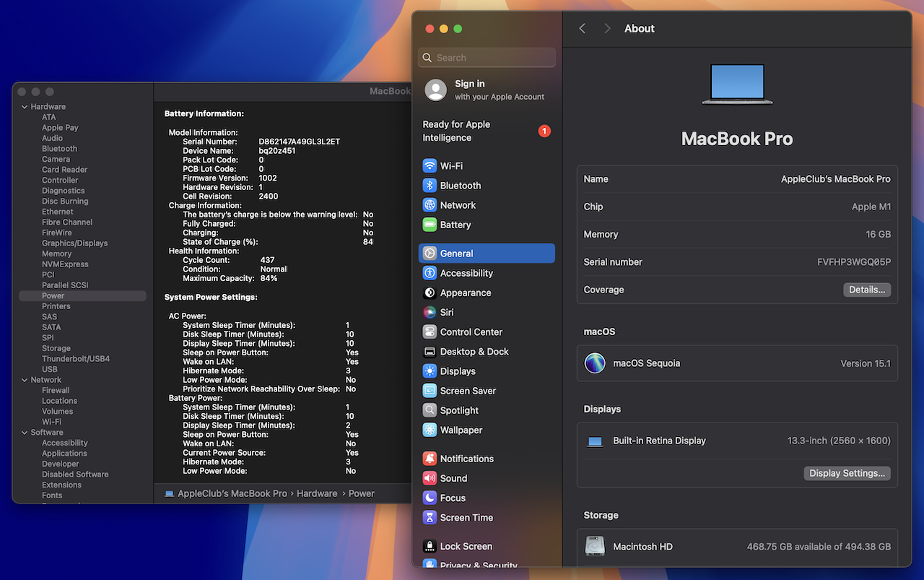Select Disabled Software in the sidebar

[x=75, y=475]
